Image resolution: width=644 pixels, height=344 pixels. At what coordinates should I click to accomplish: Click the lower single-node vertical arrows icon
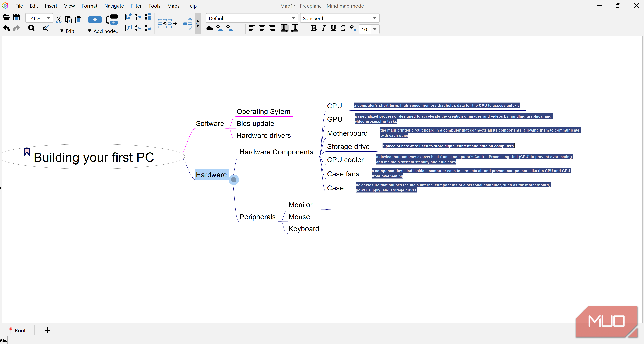138,28
